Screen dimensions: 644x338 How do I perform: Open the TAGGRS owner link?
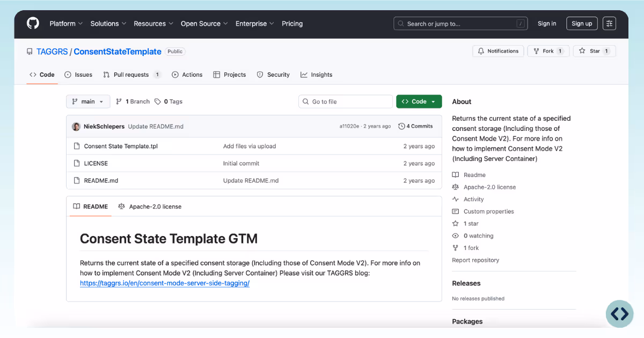(52, 52)
